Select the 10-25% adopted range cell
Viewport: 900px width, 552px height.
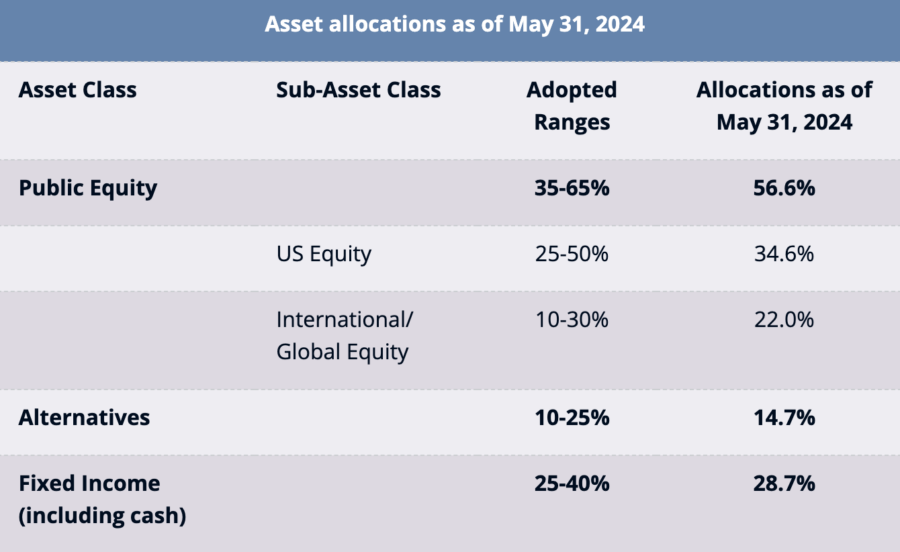[x=571, y=418]
